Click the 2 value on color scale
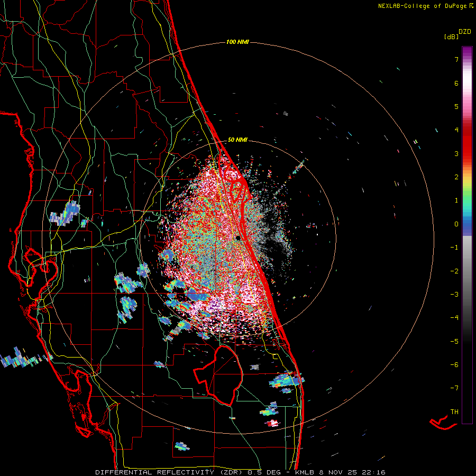 pyautogui.click(x=456, y=177)
